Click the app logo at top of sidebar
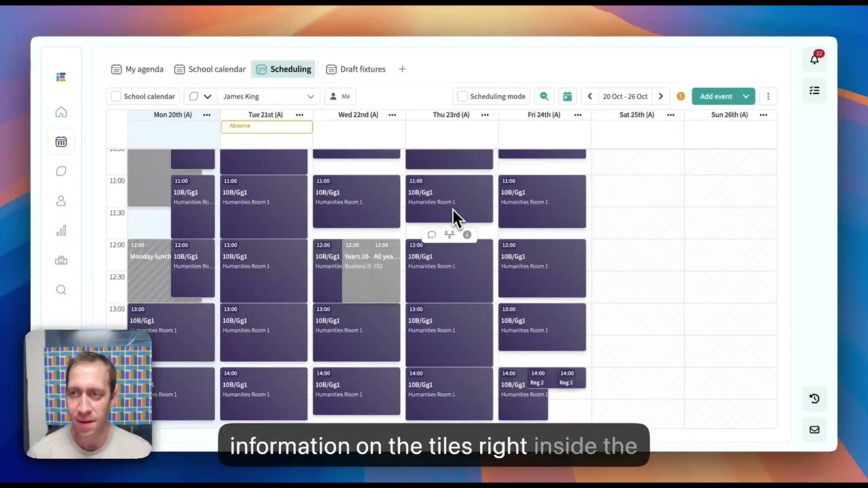Viewport: 868px width, 488px height. [x=61, y=77]
